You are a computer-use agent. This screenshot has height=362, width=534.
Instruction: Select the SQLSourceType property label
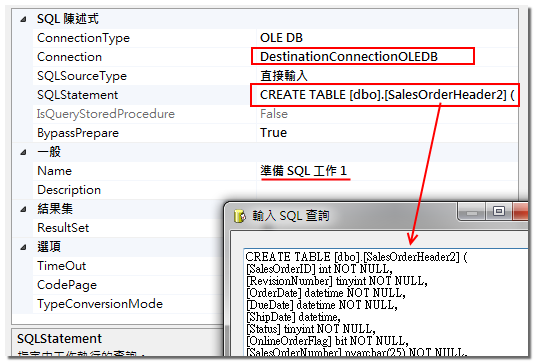point(82,76)
